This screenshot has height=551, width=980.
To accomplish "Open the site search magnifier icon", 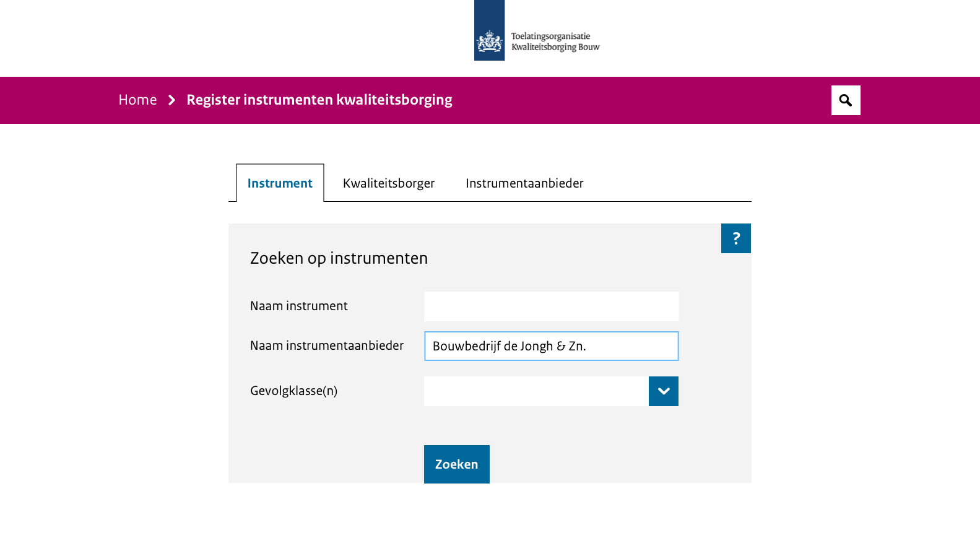I will 846,100.
